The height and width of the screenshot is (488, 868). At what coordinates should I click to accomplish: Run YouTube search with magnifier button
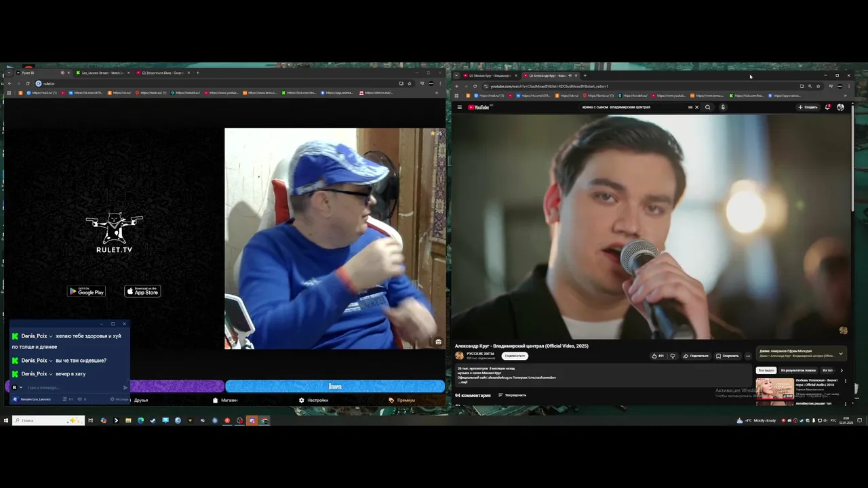pos(708,107)
